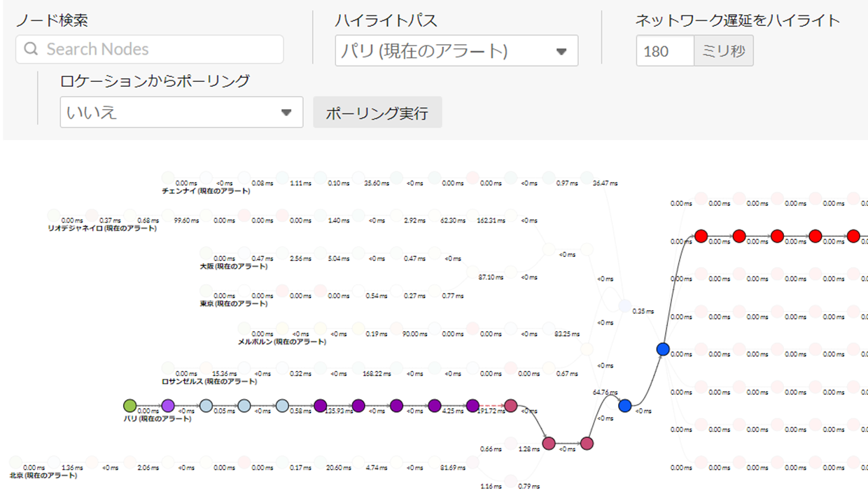Screen dimensions: 868x497
Task: Click the ミリ秒 unit label
Action: [723, 51]
